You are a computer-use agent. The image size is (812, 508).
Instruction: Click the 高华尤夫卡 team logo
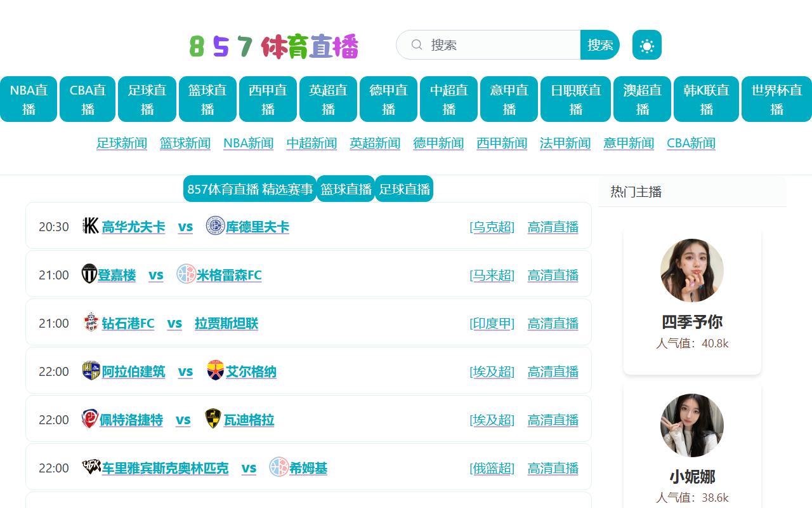tap(91, 225)
